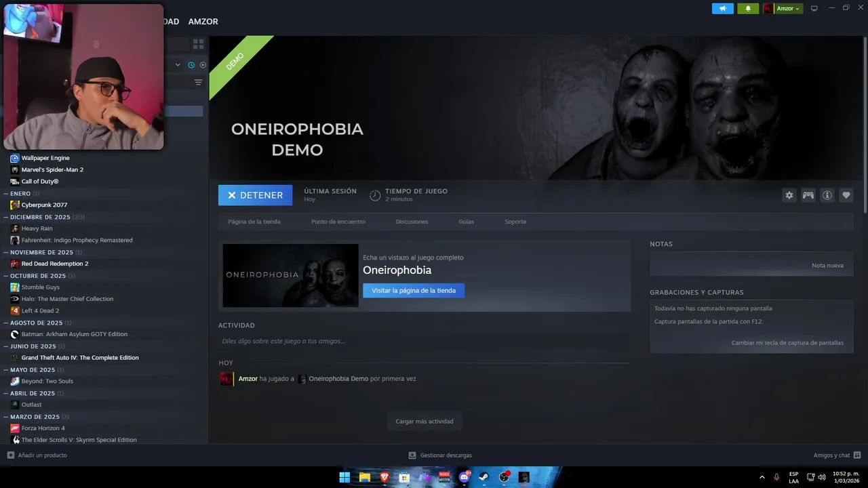
Task: Open Punto de encuentro tab
Action: [x=338, y=222]
